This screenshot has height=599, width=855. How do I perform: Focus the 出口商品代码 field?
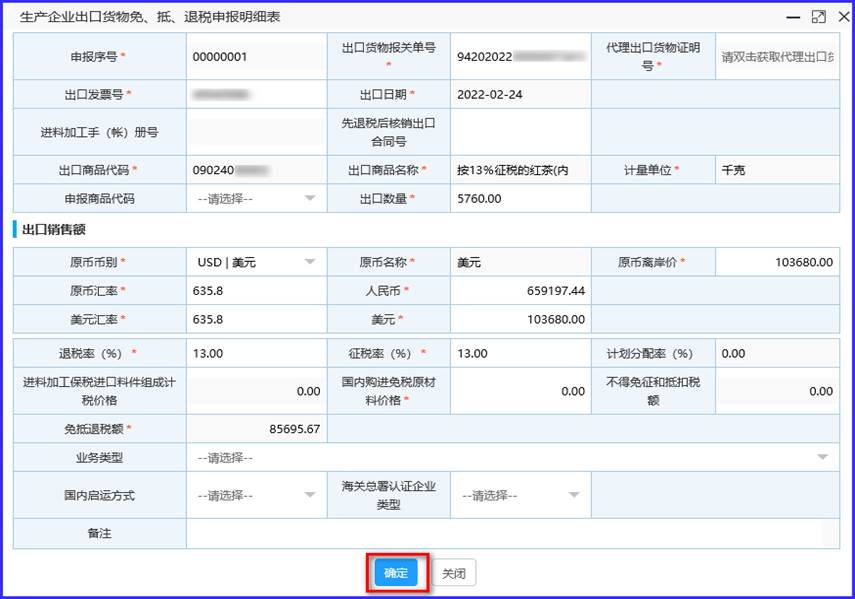[256, 170]
